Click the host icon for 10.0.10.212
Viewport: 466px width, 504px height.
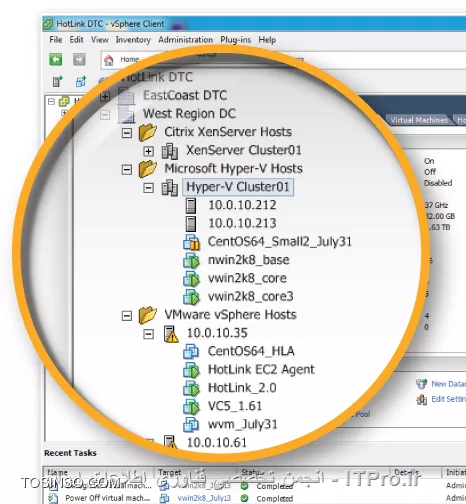[x=191, y=205]
